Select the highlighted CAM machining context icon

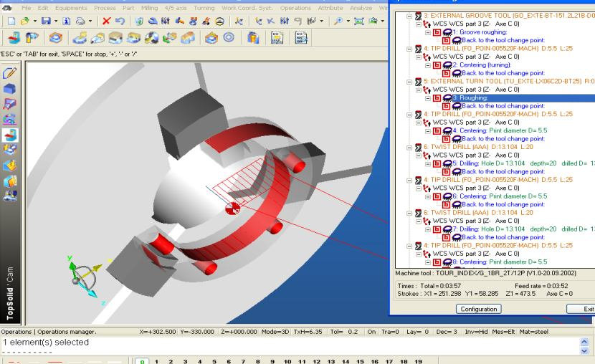10,135
